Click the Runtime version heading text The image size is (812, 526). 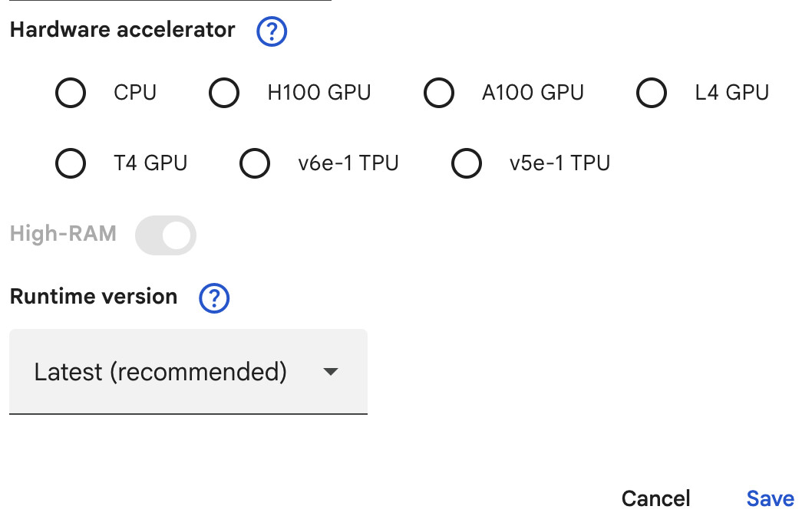click(94, 297)
